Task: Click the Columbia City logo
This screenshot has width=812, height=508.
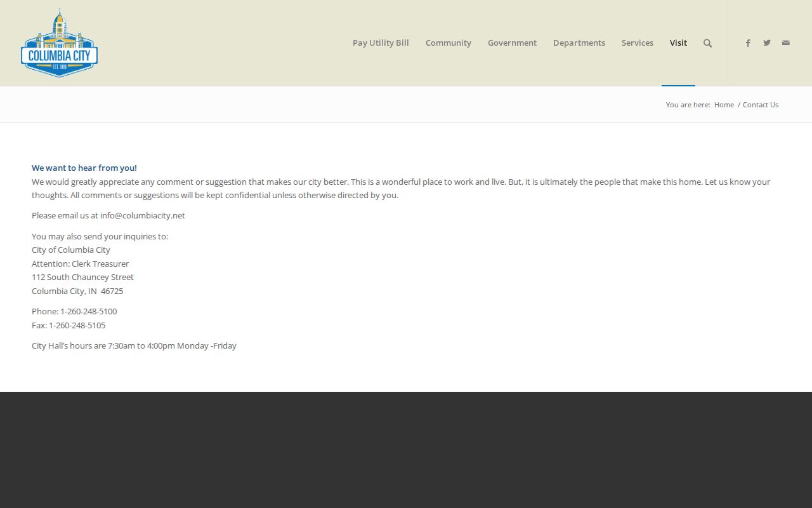Action: pos(59,43)
